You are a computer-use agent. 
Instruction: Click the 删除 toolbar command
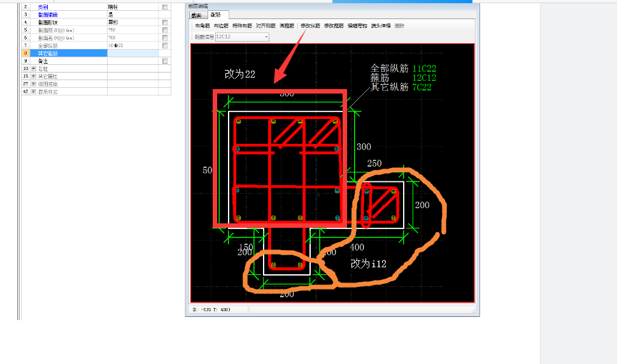399,26
